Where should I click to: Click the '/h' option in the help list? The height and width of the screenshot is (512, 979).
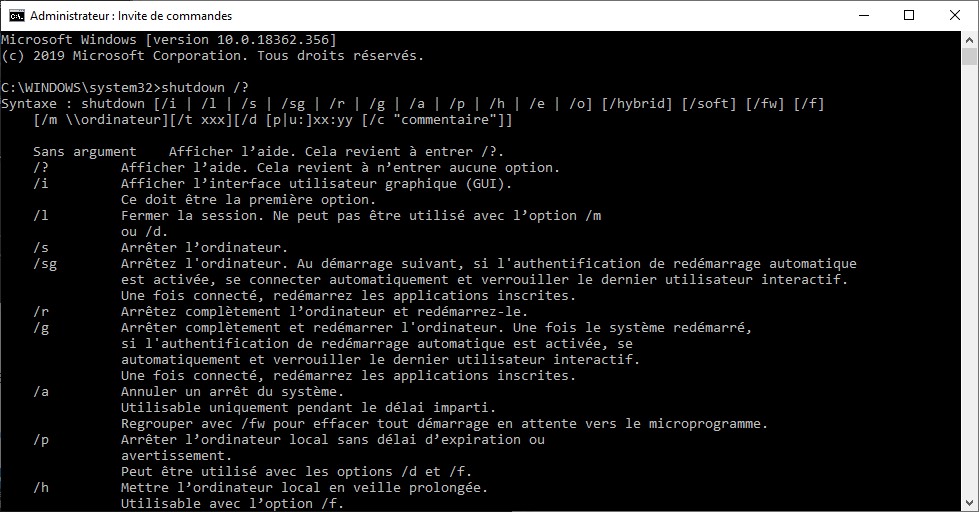tap(40, 488)
